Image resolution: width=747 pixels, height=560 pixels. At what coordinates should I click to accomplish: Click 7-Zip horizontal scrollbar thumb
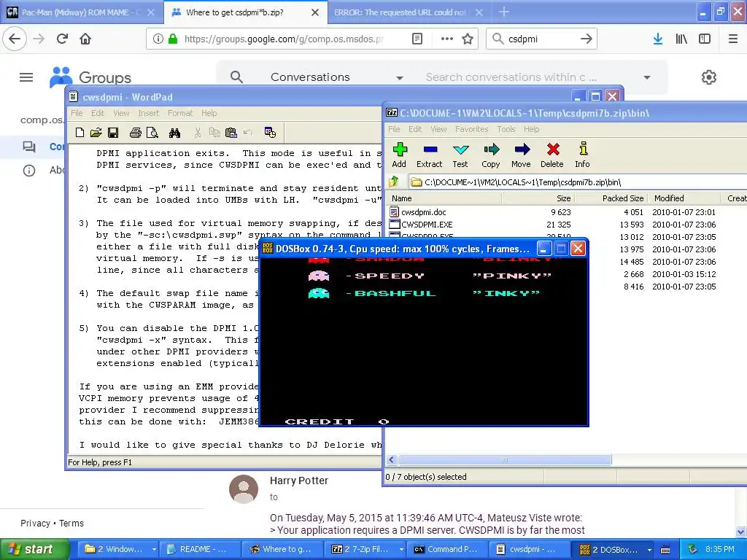[x=505, y=460]
